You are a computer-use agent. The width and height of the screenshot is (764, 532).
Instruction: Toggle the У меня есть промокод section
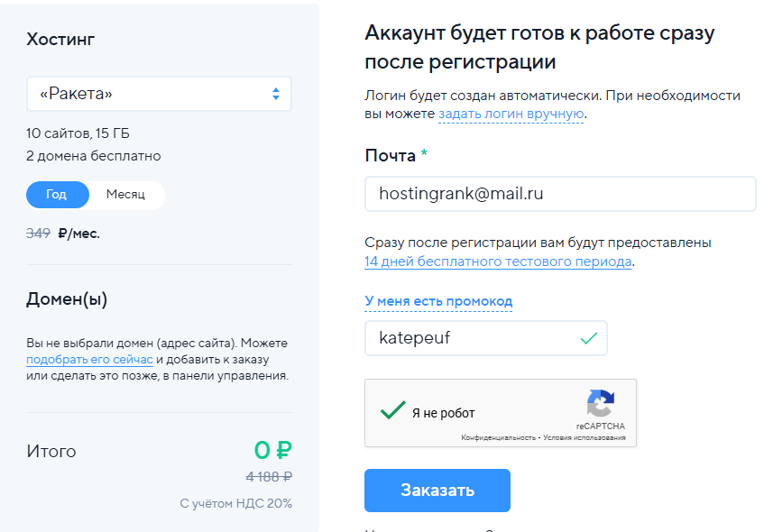(x=438, y=301)
